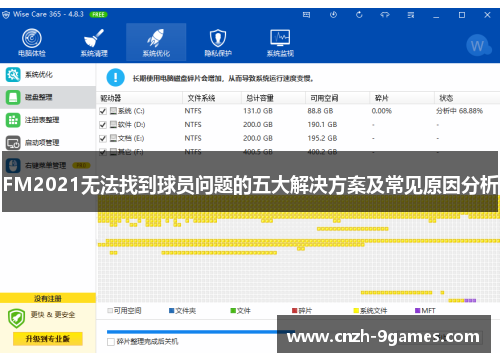Click the startup manager monitor icon
Screen dimensions: 500x362
click(13, 143)
